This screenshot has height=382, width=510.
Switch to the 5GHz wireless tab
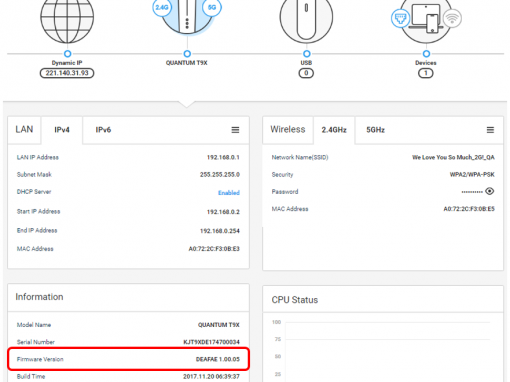pyautogui.click(x=376, y=130)
